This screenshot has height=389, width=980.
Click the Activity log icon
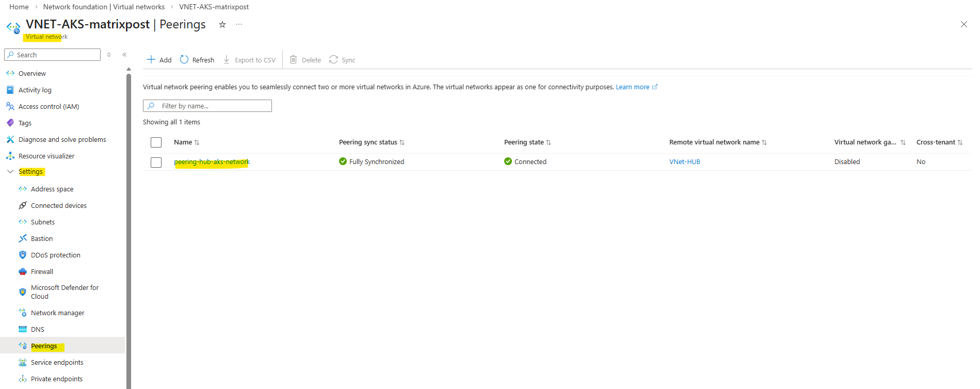10,90
